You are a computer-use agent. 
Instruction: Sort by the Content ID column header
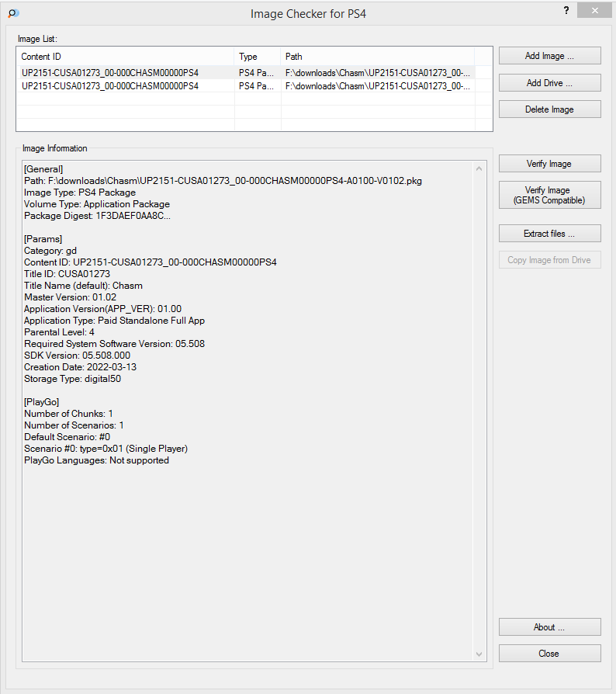click(x=125, y=57)
